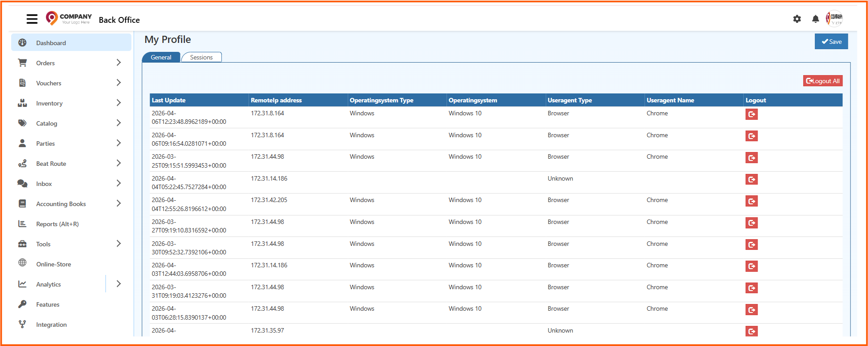
Task: Expand the Orders sidebar menu
Action: pyautogui.click(x=118, y=63)
